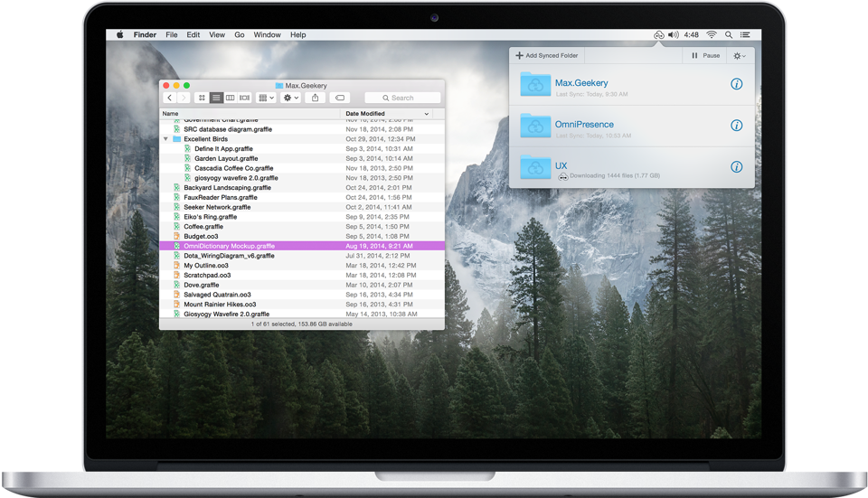
Task: Open Spotlight search magnifier in the menu bar
Action: click(x=729, y=35)
